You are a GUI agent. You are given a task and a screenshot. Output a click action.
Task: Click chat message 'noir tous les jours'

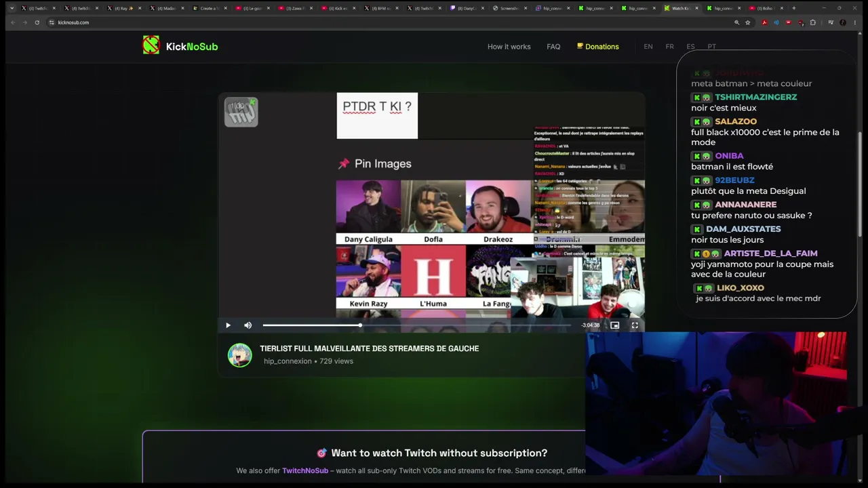pos(728,240)
